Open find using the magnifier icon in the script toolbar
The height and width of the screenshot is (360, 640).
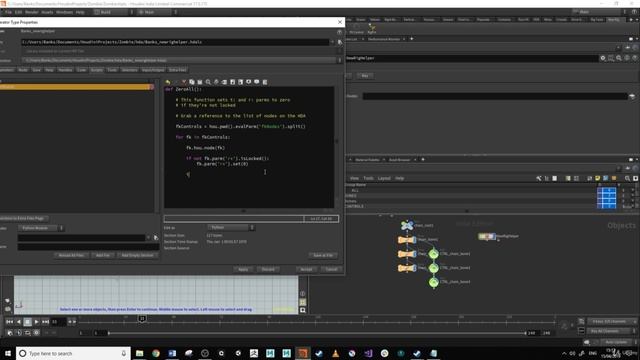(x=208, y=82)
